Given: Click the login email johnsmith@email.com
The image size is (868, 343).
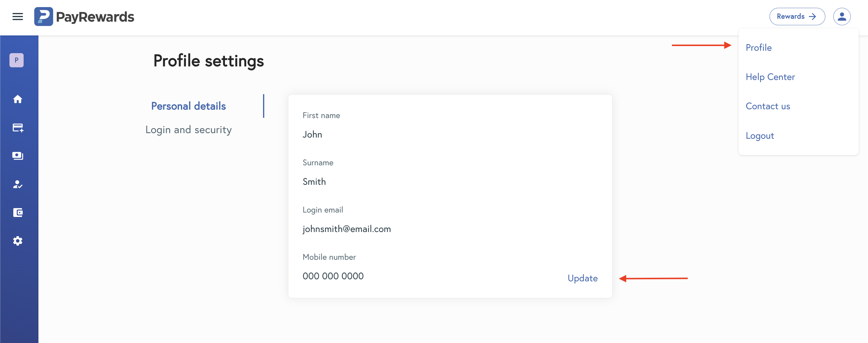Looking at the screenshot, I should (x=346, y=229).
